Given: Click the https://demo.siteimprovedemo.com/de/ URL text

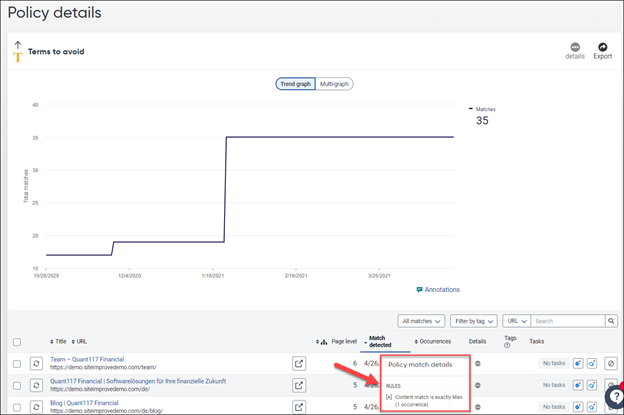Looking at the screenshot, I should tap(100, 389).
